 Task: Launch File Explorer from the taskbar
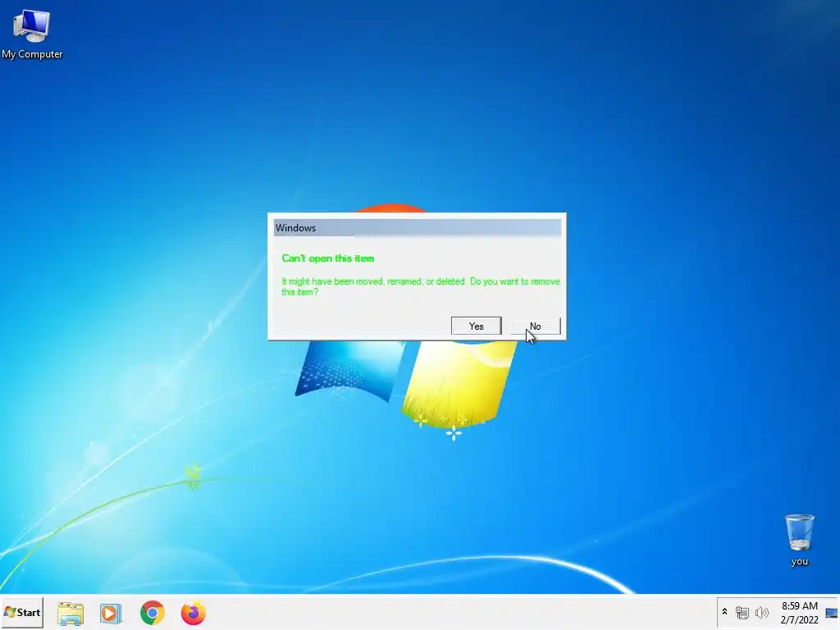[x=71, y=614]
